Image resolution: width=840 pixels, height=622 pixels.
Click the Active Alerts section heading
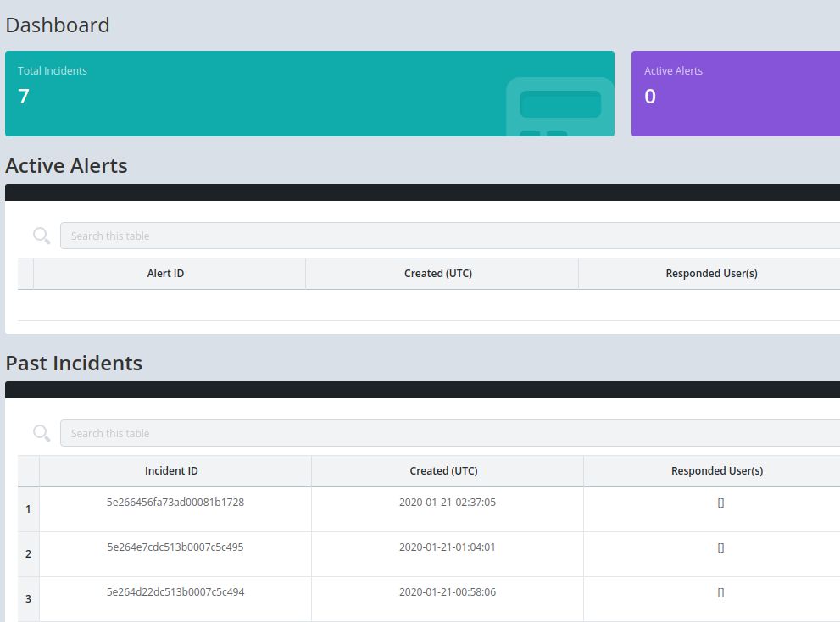[x=66, y=165]
